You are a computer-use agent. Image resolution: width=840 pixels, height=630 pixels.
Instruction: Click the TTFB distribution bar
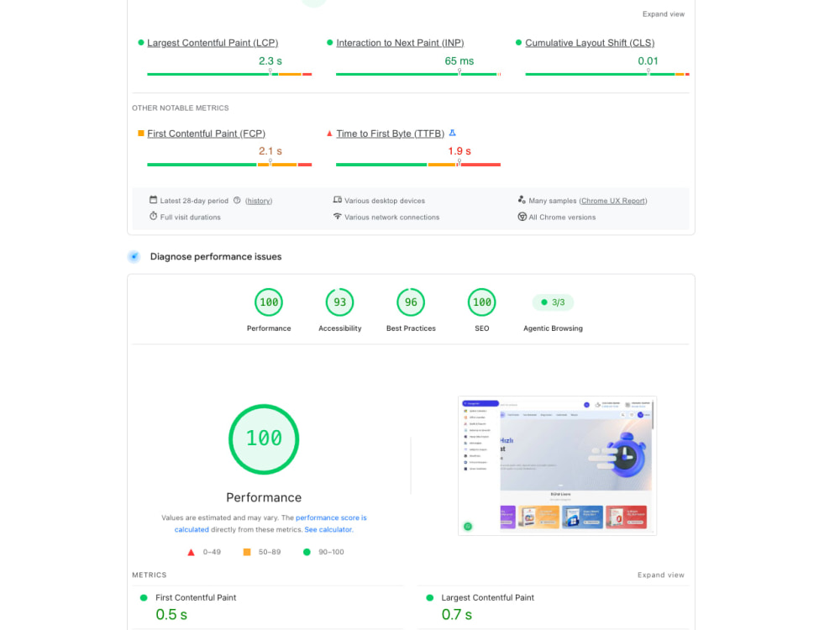point(418,165)
